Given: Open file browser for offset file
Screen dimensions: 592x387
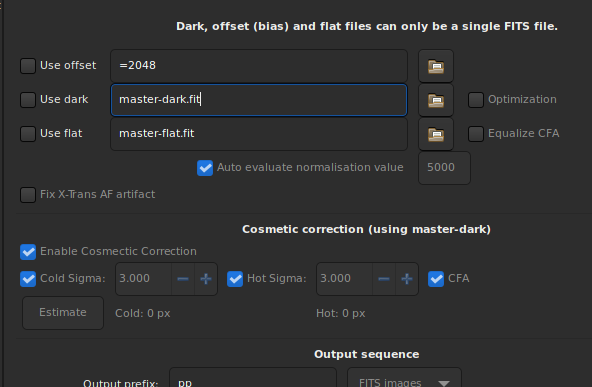Looking at the screenshot, I should pos(436,66).
